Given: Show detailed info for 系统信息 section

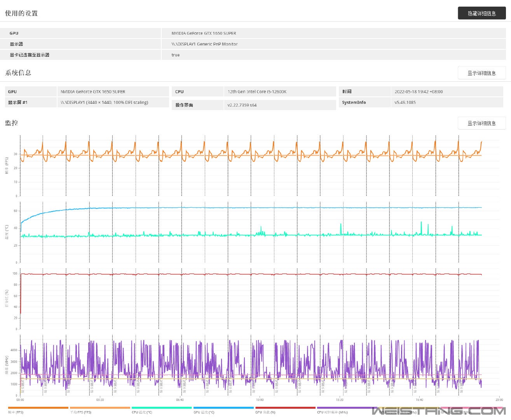Looking at the screenshot, I should 481,73.
